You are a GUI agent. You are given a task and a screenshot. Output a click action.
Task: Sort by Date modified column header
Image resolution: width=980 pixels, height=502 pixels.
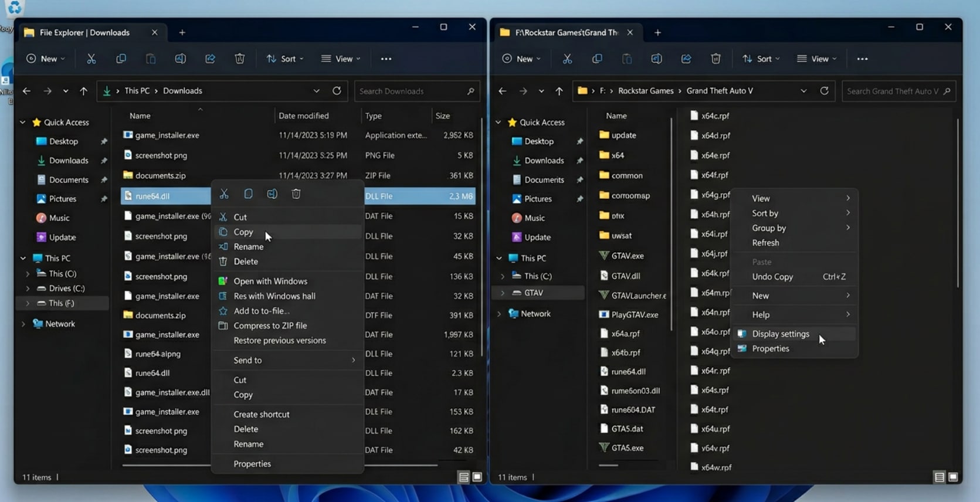pyautogui.click(x=303, y=116)
